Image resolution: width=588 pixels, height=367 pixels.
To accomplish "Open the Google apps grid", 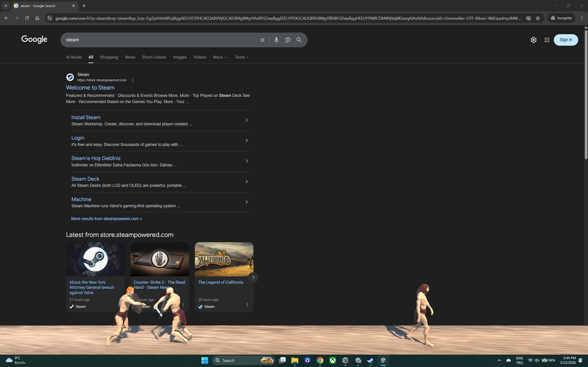I will [547, 40].
